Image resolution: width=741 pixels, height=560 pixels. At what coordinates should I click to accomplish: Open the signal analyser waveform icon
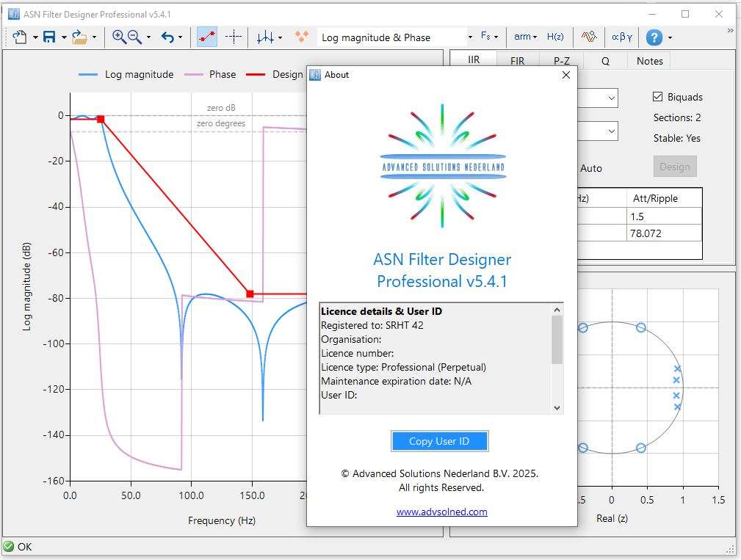(x=589, y=37)
